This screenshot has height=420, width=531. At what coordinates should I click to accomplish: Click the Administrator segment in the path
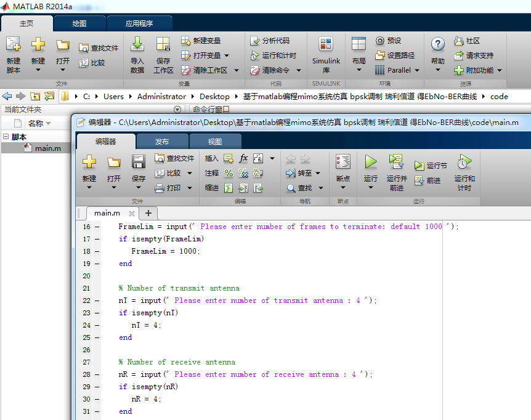(x=161, y=97)
